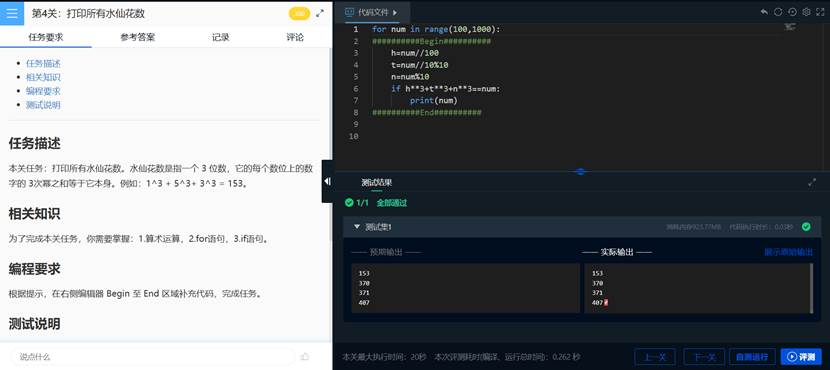Click the thumbs-up icon beside comment box
830x370 pixels.
(304, 357)
